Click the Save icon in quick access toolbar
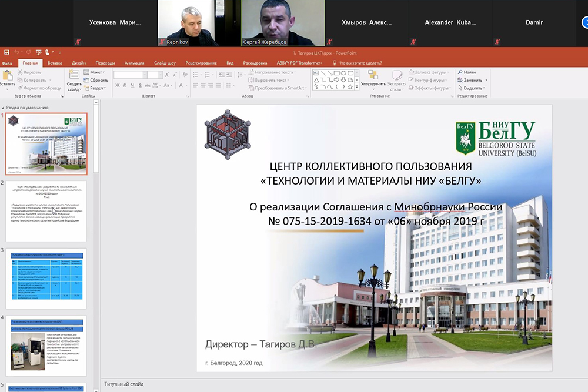The image size is (588, 392). [x=6, y=52]
